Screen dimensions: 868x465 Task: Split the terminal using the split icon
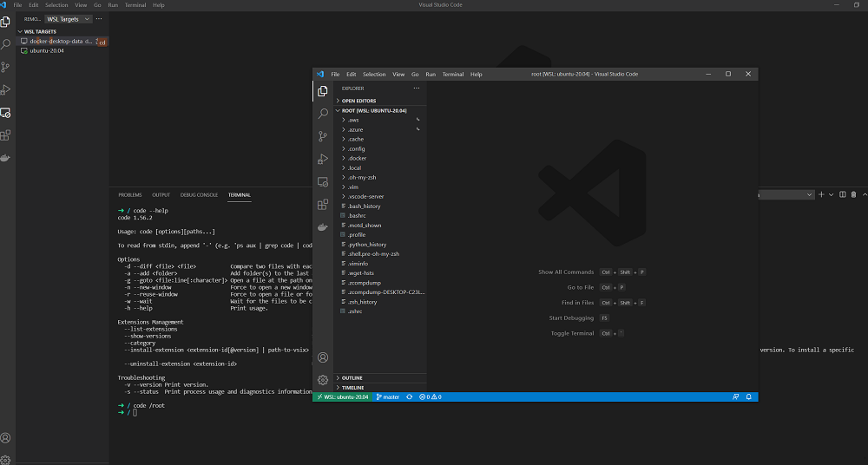pyautogui.click(x=843, y=194)
